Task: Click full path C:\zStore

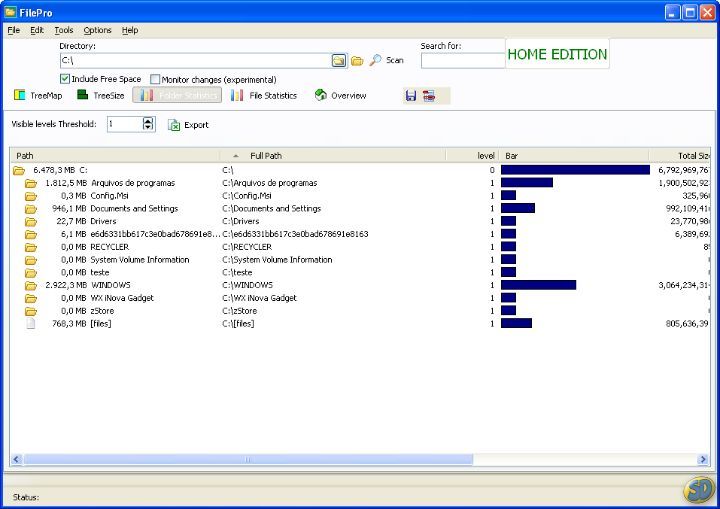Action: coord(240,311)
